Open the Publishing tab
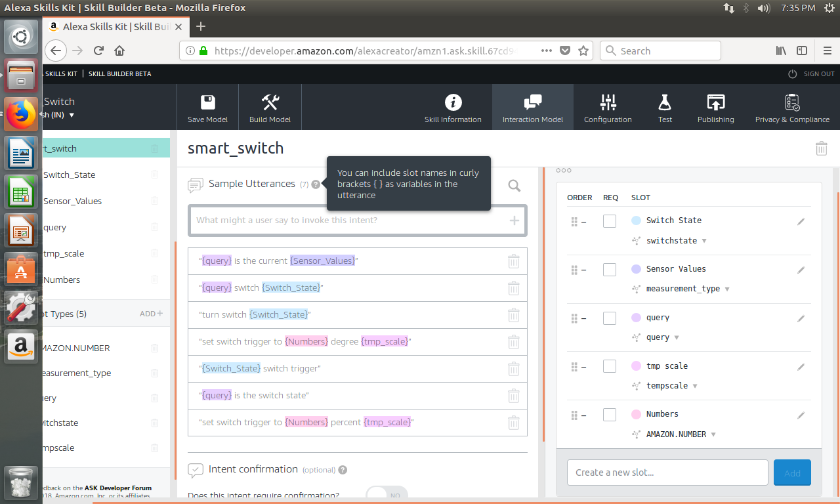This screenshot has height=504, width=840. pyautogui.click(x=715, y=108)
